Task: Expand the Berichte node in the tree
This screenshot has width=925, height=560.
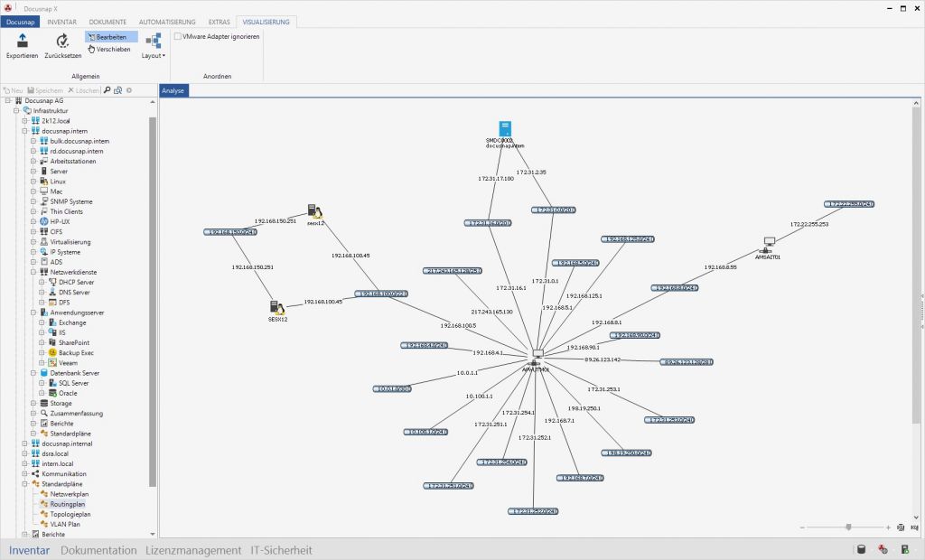Action: [x=25, y=534]
